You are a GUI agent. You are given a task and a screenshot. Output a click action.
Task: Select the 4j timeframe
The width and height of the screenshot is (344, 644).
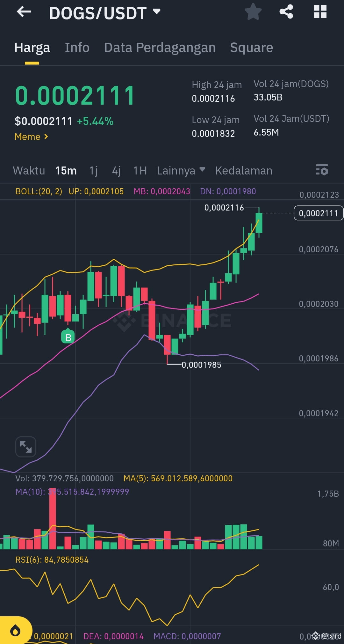click(116, 171)
